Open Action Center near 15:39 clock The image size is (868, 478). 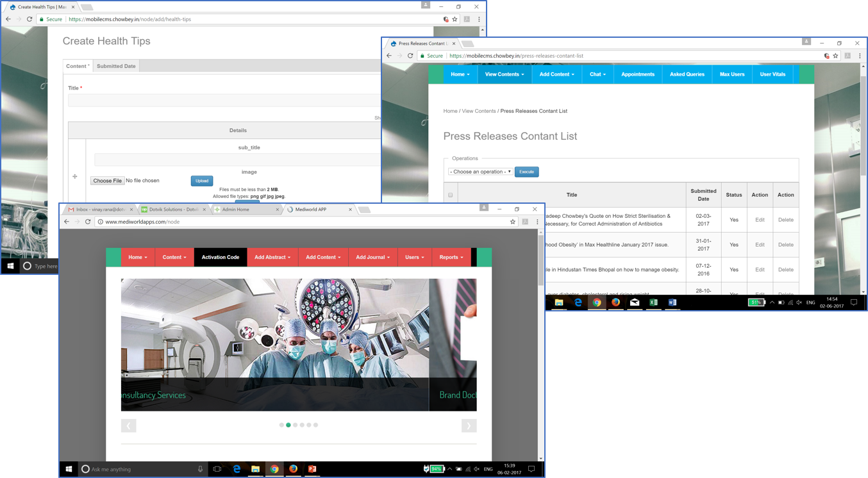pos(531,469)
